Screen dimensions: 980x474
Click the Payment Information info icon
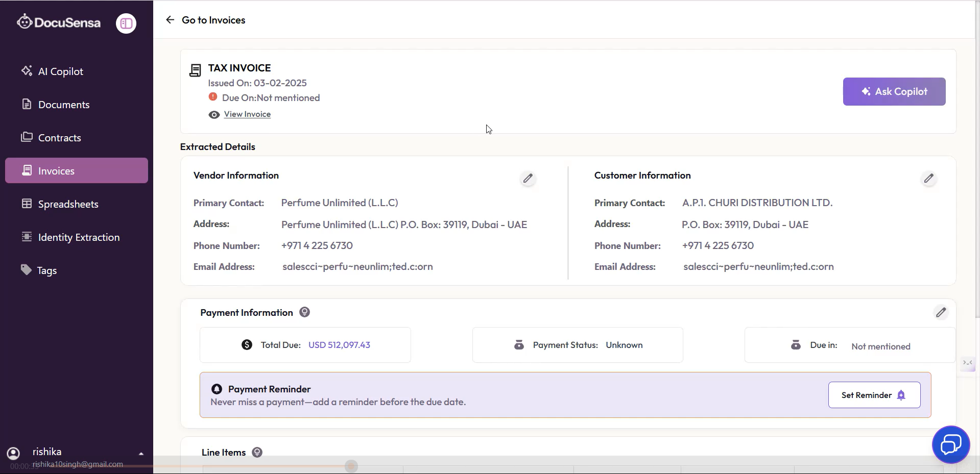[x=304, y=312]
